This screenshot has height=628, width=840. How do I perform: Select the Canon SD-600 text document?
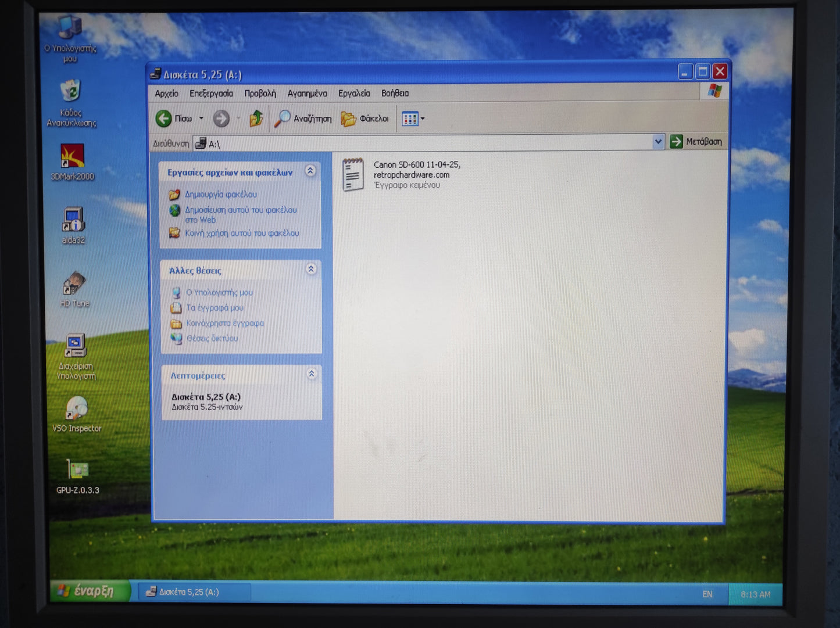pos(353,174)
